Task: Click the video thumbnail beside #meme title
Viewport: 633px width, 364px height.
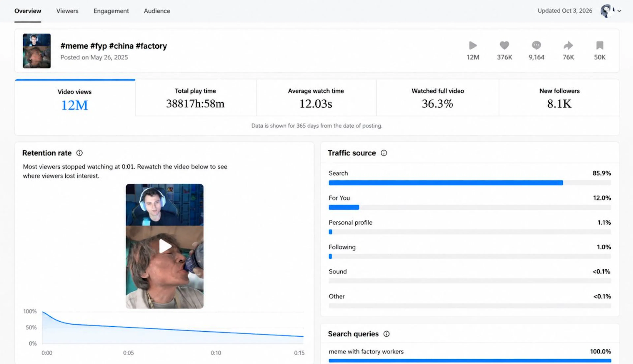Action: pos(37,51)
